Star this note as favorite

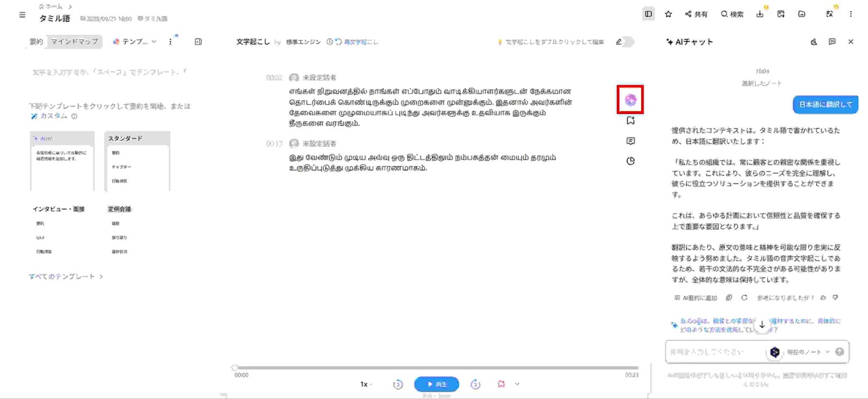[668, 14]
